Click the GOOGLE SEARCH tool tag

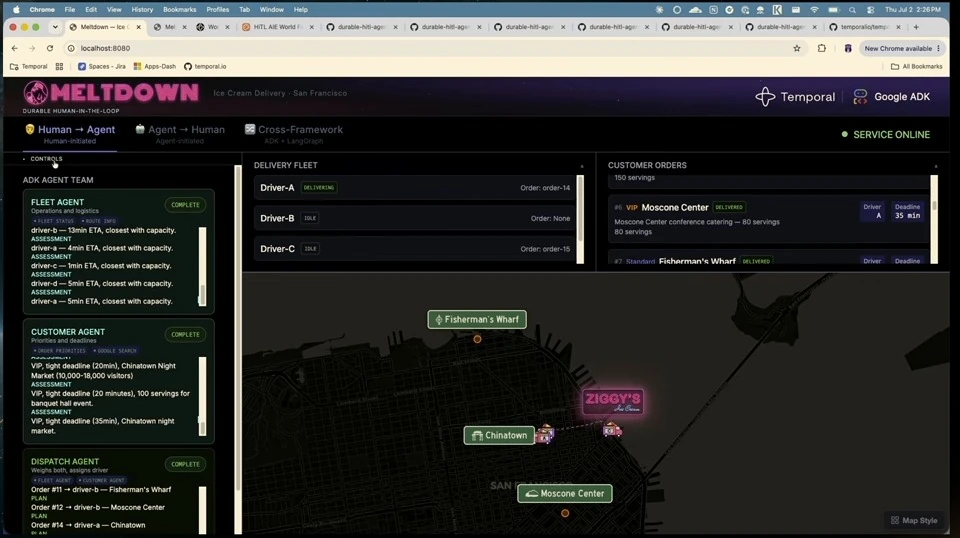pyautogui.click(x=115, y=351)
